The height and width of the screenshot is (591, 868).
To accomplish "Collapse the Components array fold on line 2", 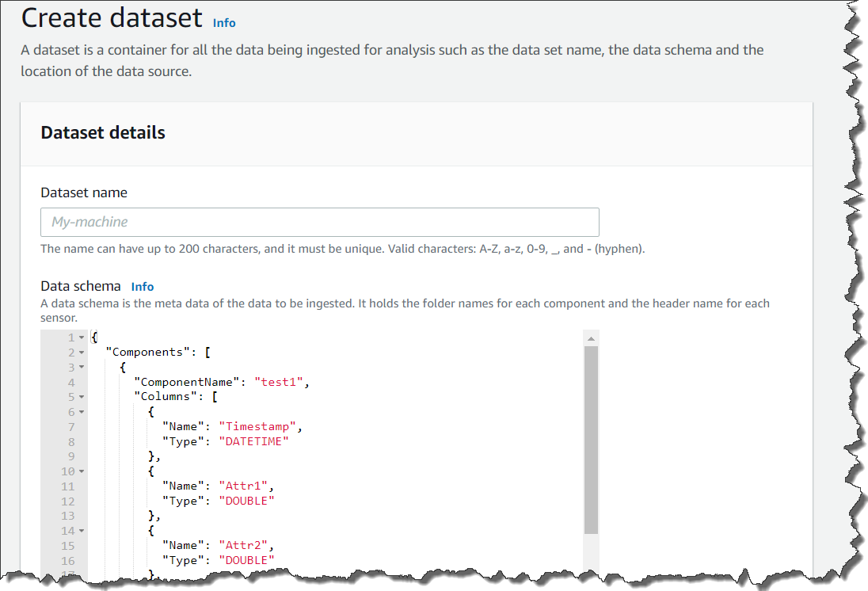I will (81, 353).
